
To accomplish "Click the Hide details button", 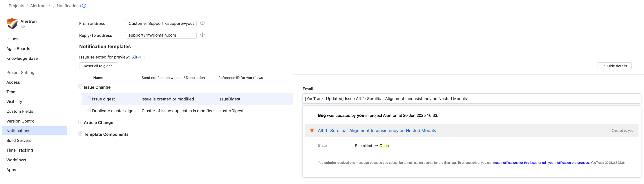I will (614, 66).
